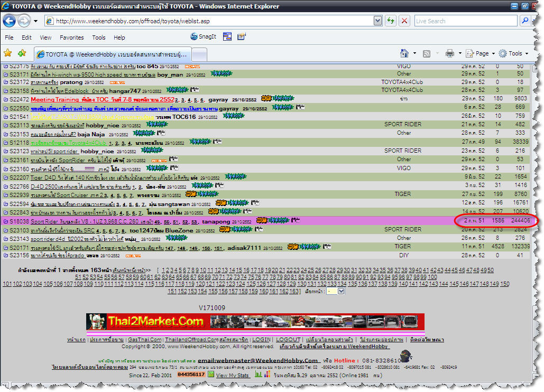Viewport: 544px width, 392px height.
Task: Click the Thai2Market.Com banner
Action: click(x=255, y=321)
